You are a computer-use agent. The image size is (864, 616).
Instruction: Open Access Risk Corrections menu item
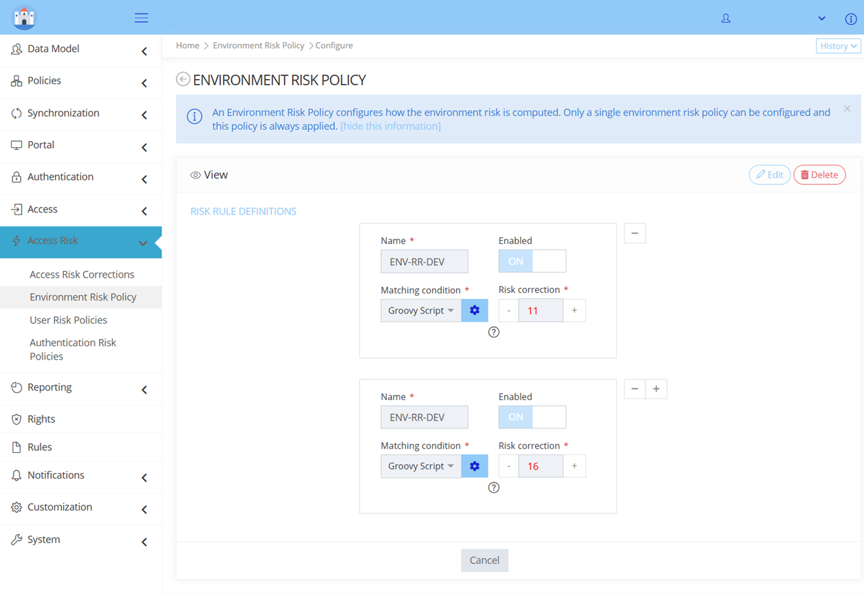(x=82, y=274)
